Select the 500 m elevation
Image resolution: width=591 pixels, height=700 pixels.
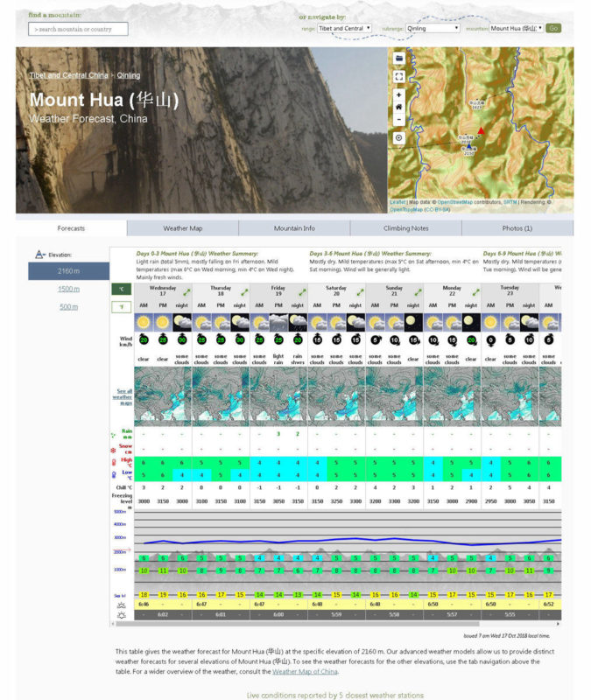point(69,307)
